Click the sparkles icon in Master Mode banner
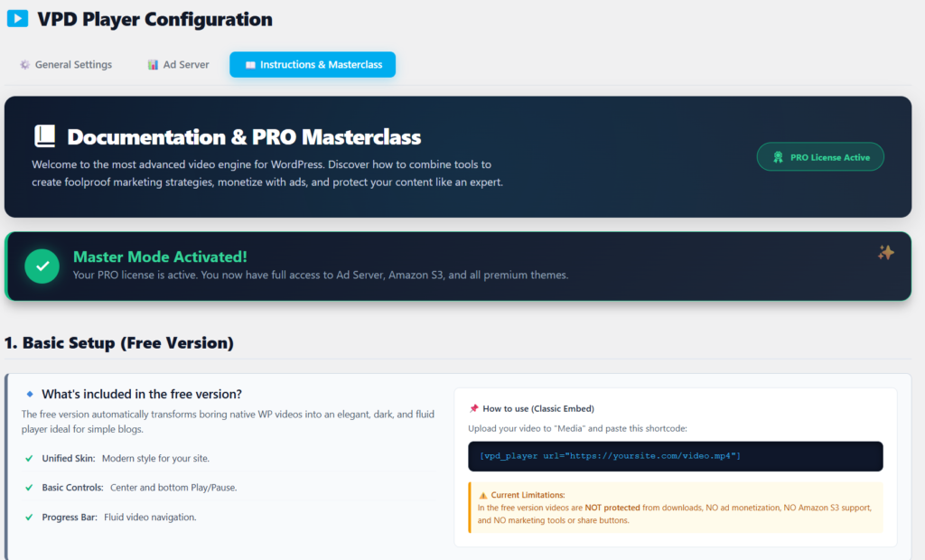The width and height of the screenshot is (925, 560). click(x=885, y=253)
